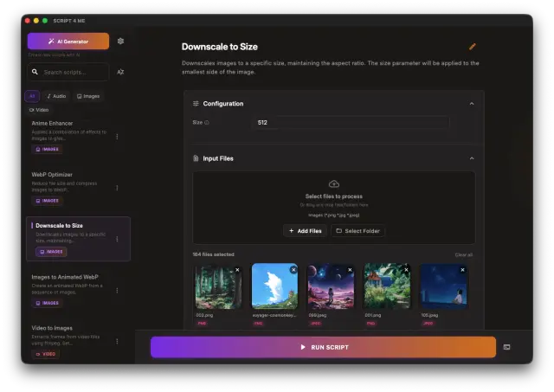Select the 001.png garden thumbnail
Viewport: 554px width, 392px height.
pos(387,286)
